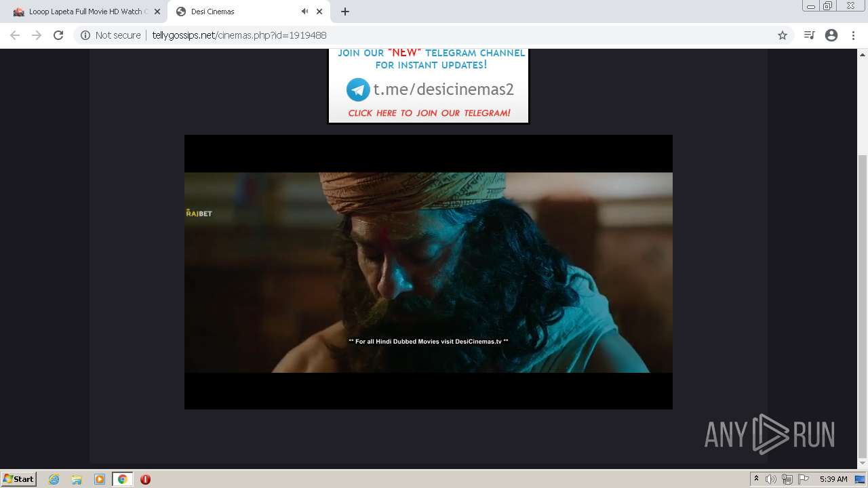Show hidden system tray icons

click(756, 479)
